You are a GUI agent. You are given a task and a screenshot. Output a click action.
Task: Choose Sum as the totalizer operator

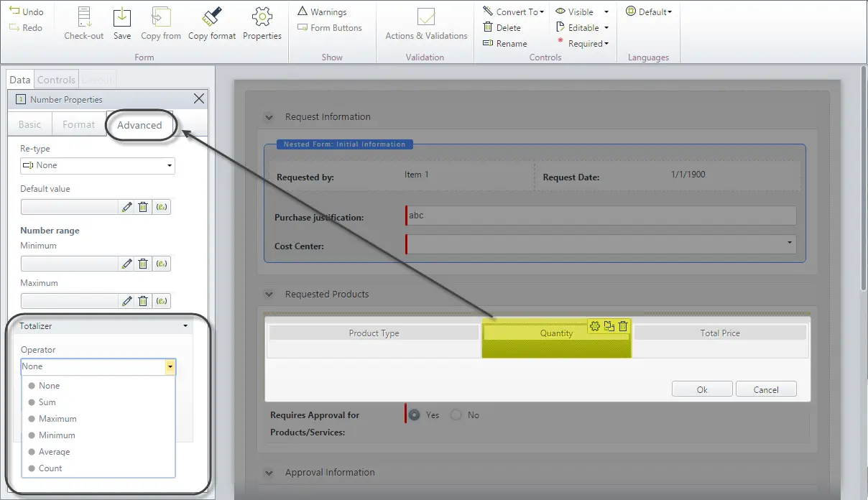point(47,402)
